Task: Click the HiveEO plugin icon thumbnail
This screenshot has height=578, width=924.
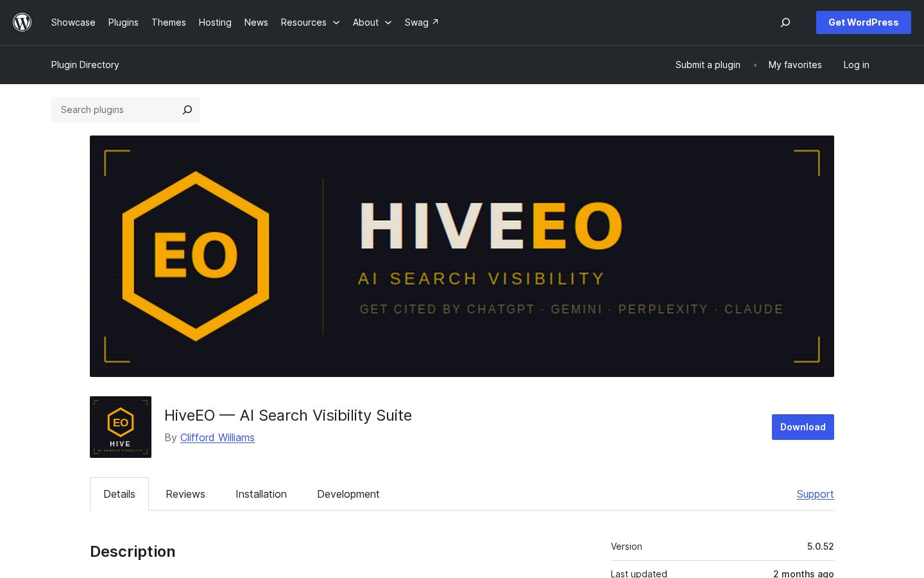Action: [x=121, y=427]
